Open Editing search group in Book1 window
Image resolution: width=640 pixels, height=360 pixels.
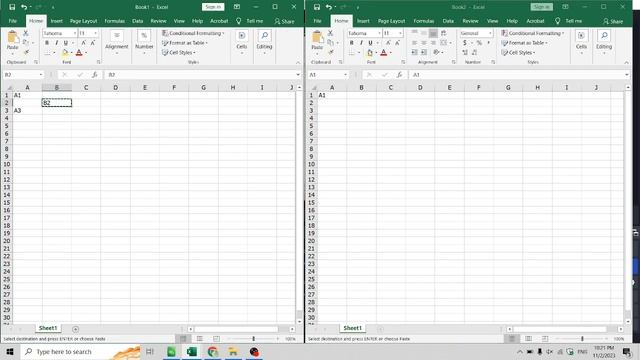264,41
